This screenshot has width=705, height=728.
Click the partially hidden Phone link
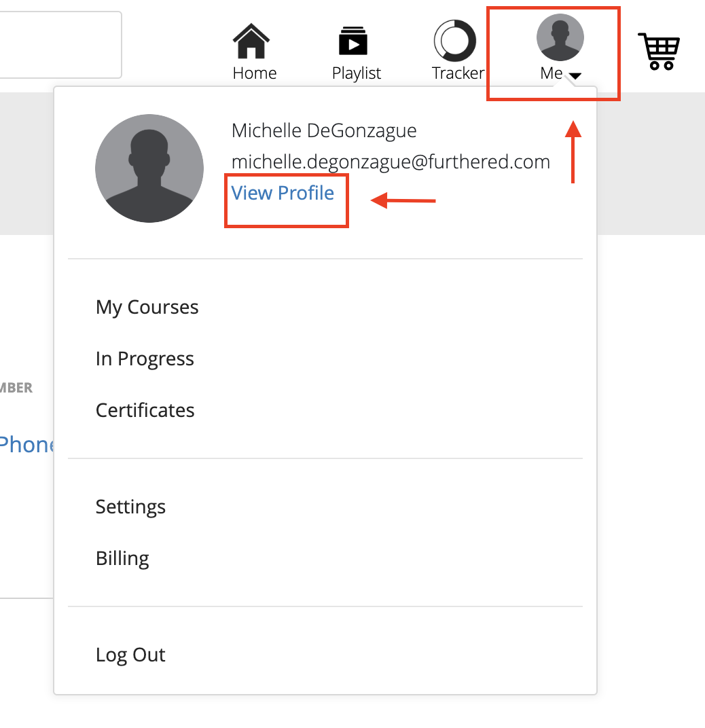[x=26, y=444]
